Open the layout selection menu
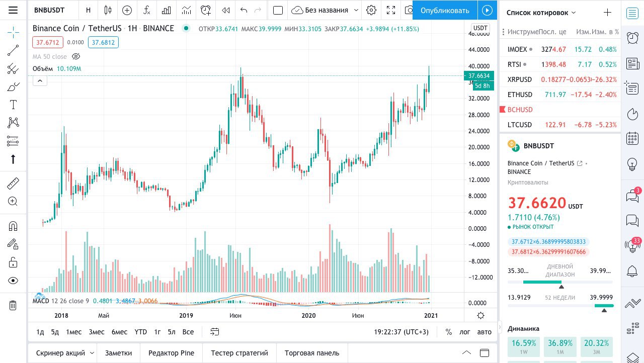Screen dimensions: 644x363 (278, 10)
